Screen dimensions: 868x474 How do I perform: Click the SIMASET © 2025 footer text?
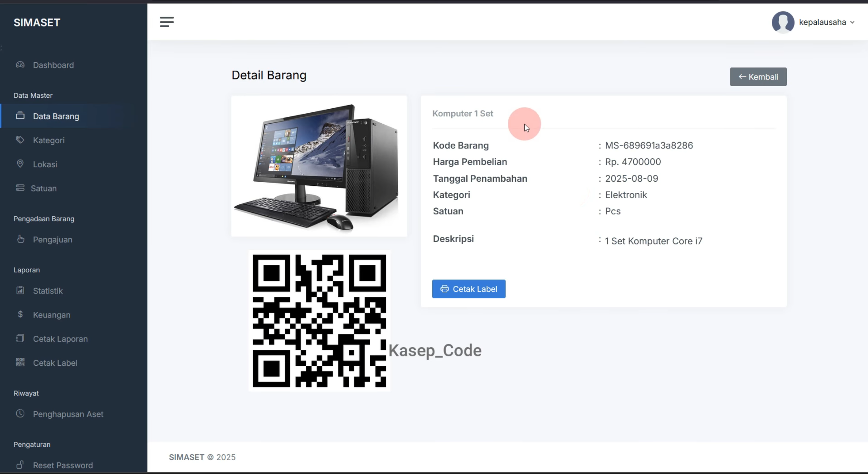coord(202,457)
